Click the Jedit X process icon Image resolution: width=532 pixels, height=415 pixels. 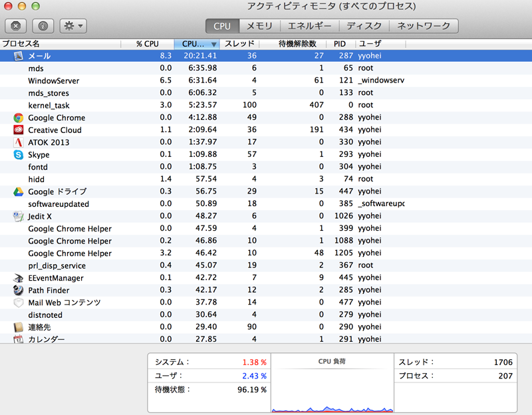click(19, 216)
